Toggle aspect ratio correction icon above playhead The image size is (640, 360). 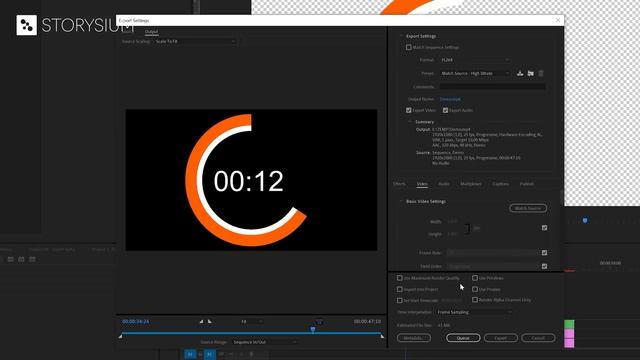click(319, 322)
